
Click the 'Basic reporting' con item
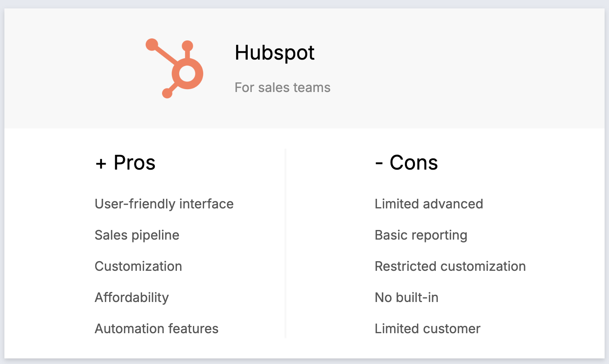tap(421, 235)
